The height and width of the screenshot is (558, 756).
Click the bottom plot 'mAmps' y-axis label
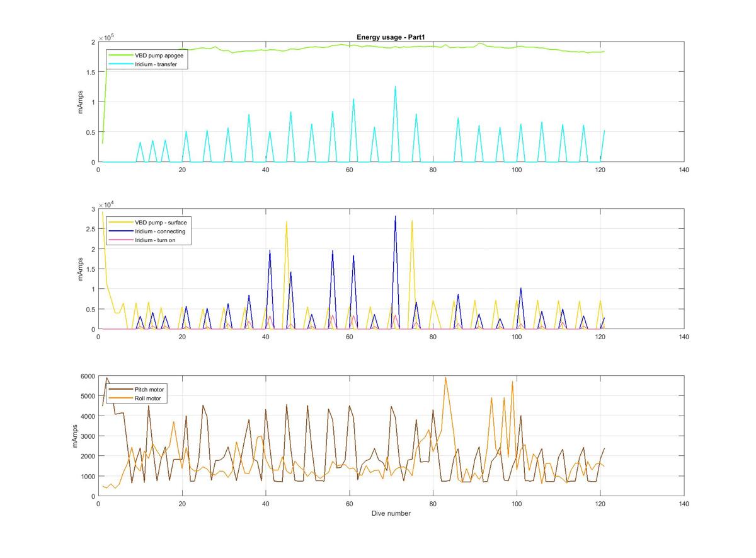[76, 436]
